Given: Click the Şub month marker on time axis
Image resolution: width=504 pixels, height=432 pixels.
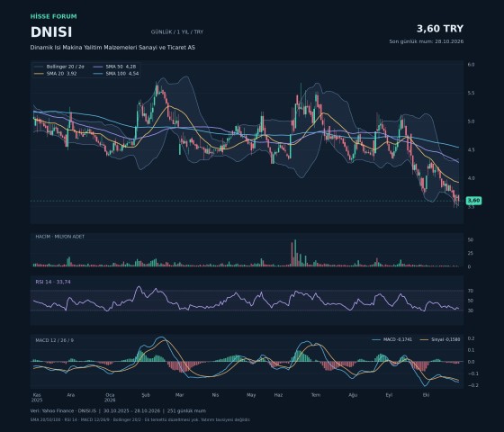Looking at the screenshot, I should (x=146, y=395).
